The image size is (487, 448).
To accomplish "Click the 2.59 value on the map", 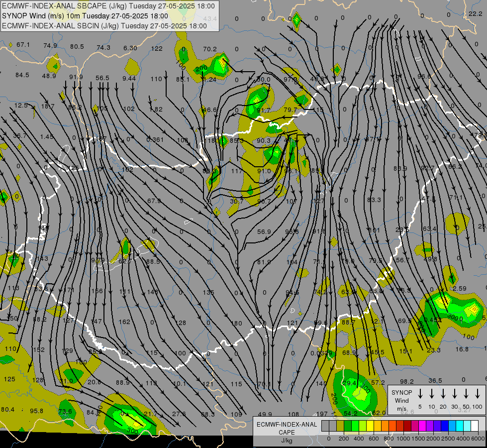I will click(459, 289).
